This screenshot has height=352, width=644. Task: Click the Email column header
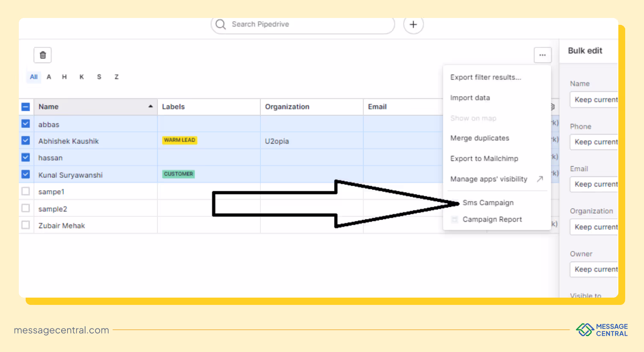coord(403,107)
